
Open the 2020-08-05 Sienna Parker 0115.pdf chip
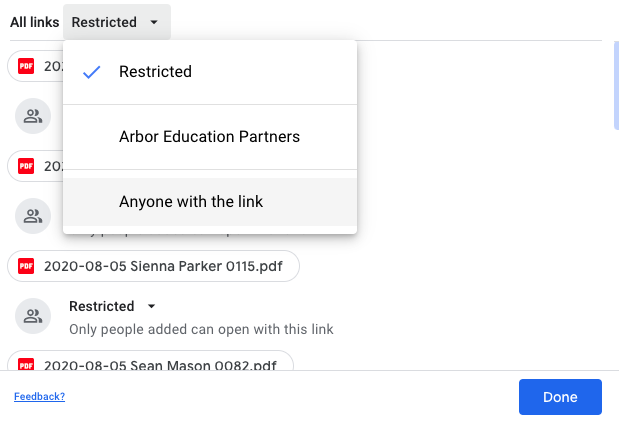tap(153, 266)
